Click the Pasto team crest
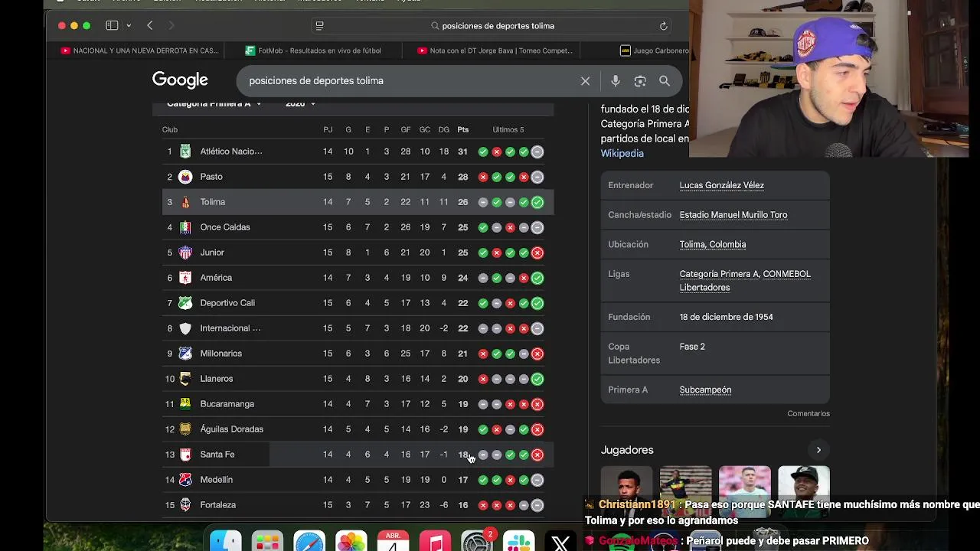This screenshot has width=980, height=551. click(185, 177)
